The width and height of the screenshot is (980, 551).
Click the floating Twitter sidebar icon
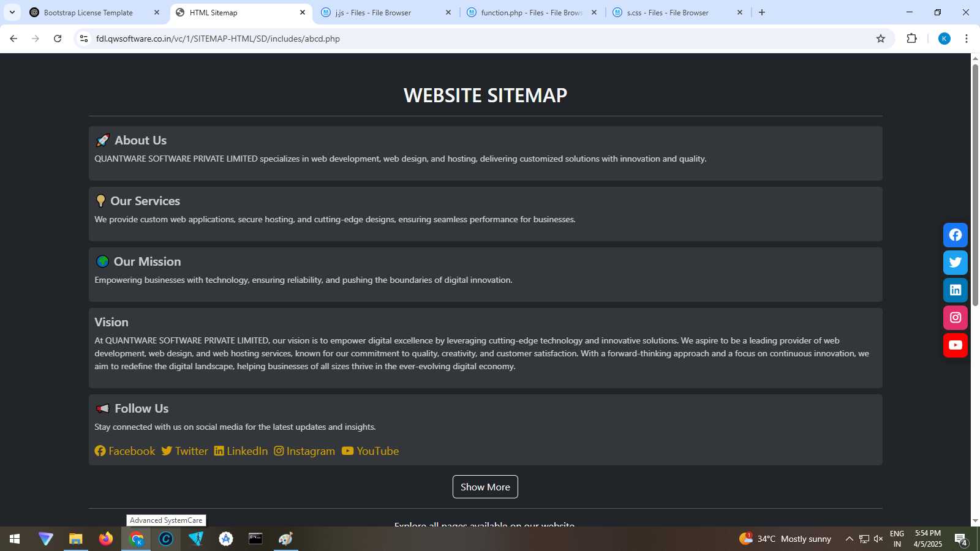(955, 263)
